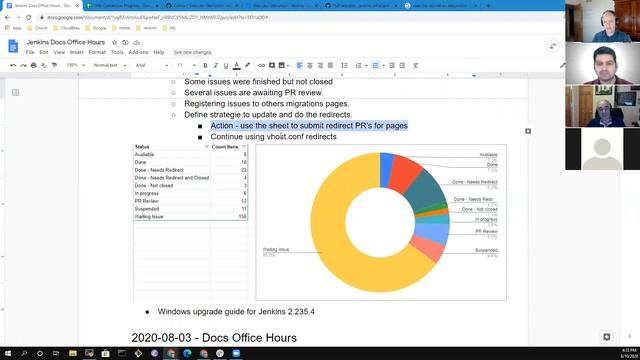Open the Add-ons menu
Screen dimensions: 640x360
(138, 52)
